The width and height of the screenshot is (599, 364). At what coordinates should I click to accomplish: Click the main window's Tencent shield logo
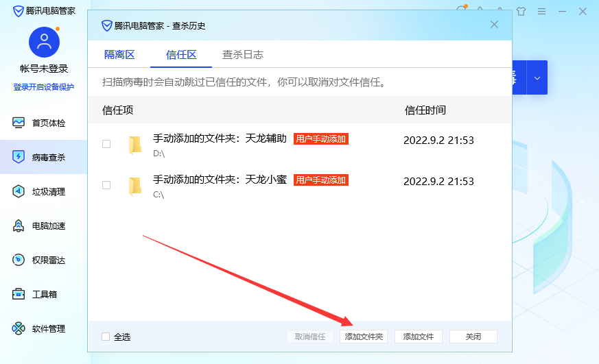(18, 11)
